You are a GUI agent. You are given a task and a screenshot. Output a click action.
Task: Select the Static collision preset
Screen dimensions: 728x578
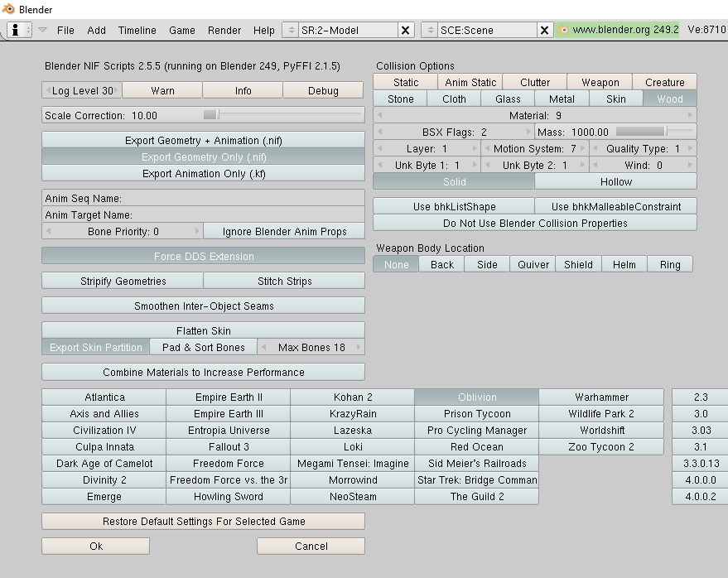point(406,82)
